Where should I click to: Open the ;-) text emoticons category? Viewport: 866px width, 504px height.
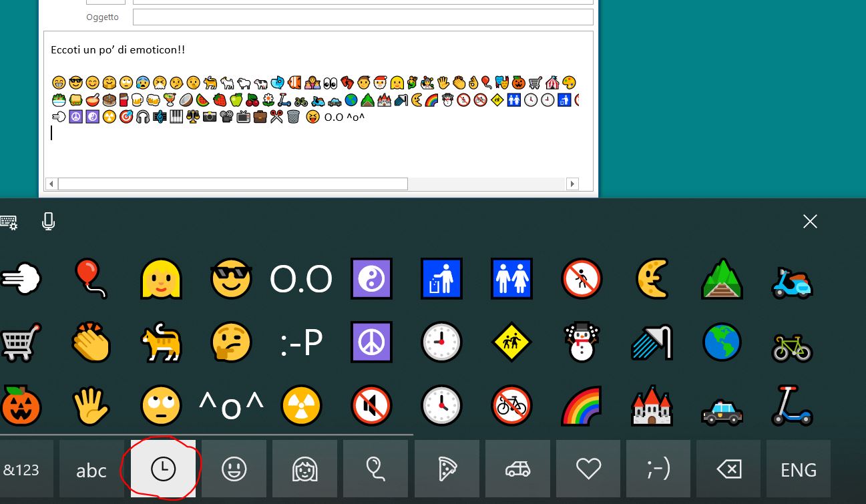(x=658, y=469)
